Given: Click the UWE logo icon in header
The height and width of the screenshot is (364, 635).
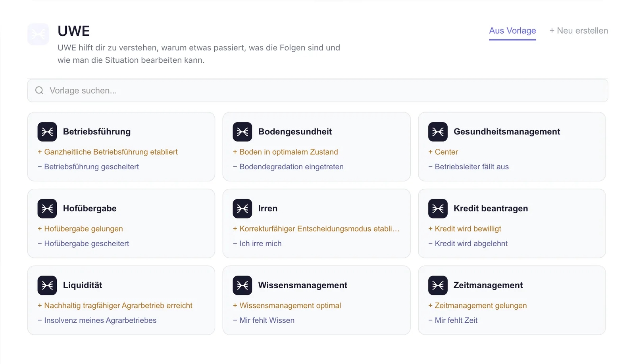Looking at the screenshot, I should [38, 34].
